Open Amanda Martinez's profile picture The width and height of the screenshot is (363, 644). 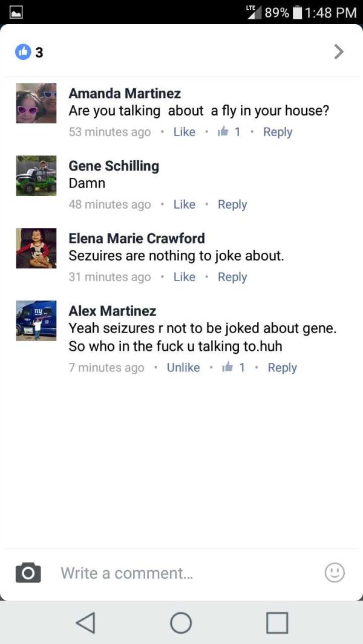point(36,103)
